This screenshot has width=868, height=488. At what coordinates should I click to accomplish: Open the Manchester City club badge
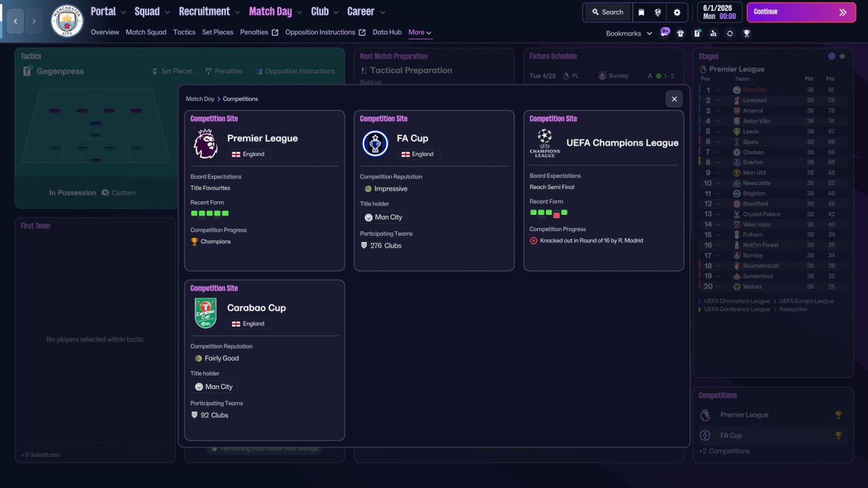(x=67, y=21)
